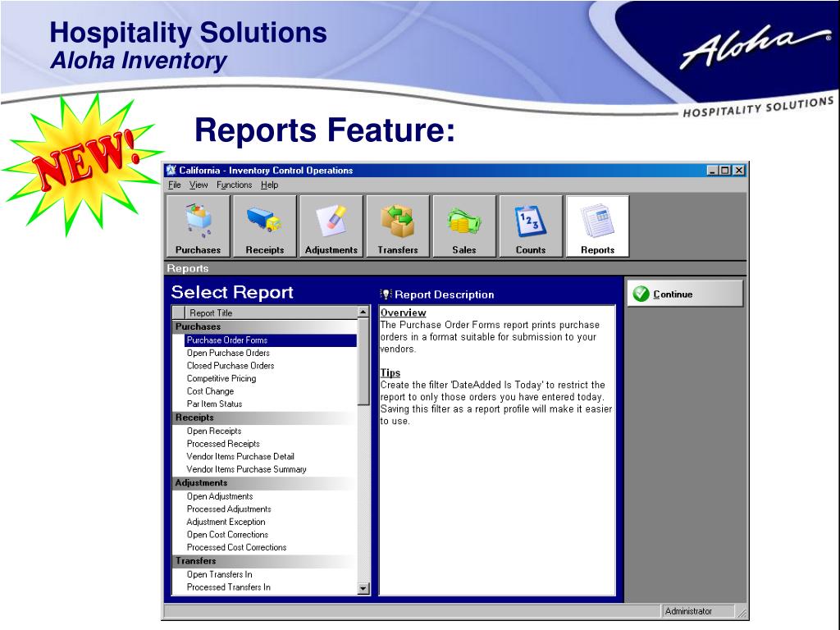Select Vendor Items Purchase Summary report
840x630 pixels.
pos(246,470)
